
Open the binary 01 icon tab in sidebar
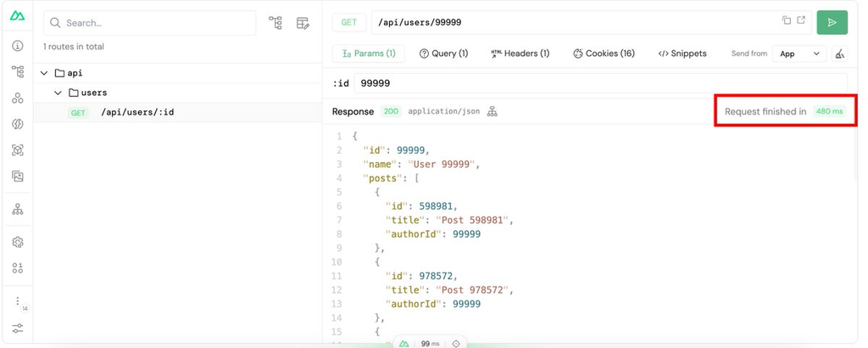coord(17,268)
